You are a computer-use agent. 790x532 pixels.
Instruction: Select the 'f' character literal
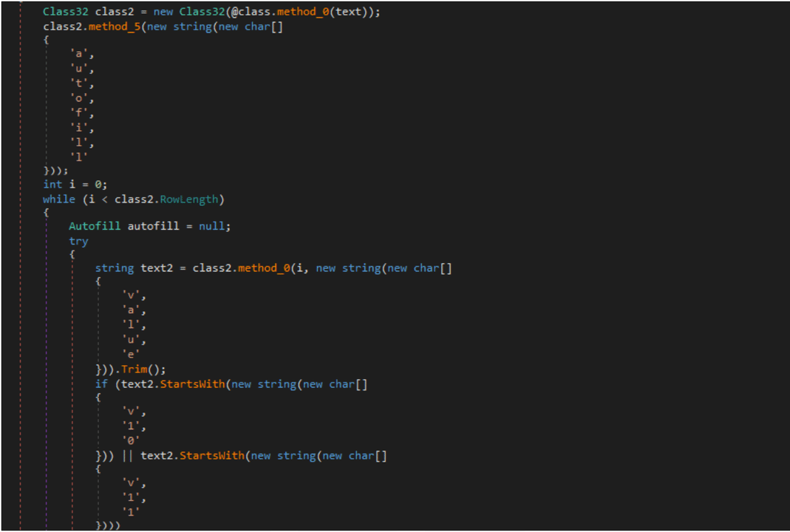pos(78,113)
